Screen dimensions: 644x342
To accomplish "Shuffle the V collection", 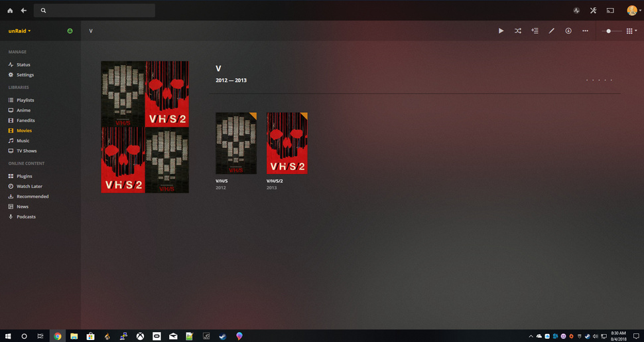I will tap(518, 31).
